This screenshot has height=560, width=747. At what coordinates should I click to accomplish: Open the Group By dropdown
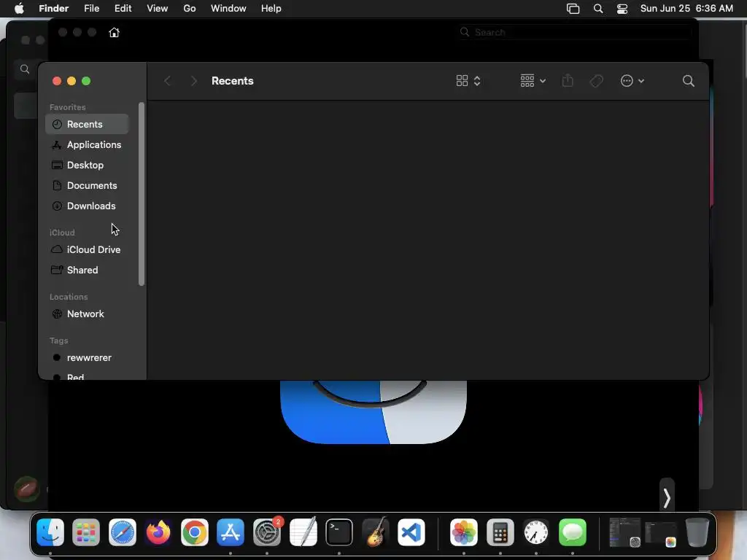point(533,81)
